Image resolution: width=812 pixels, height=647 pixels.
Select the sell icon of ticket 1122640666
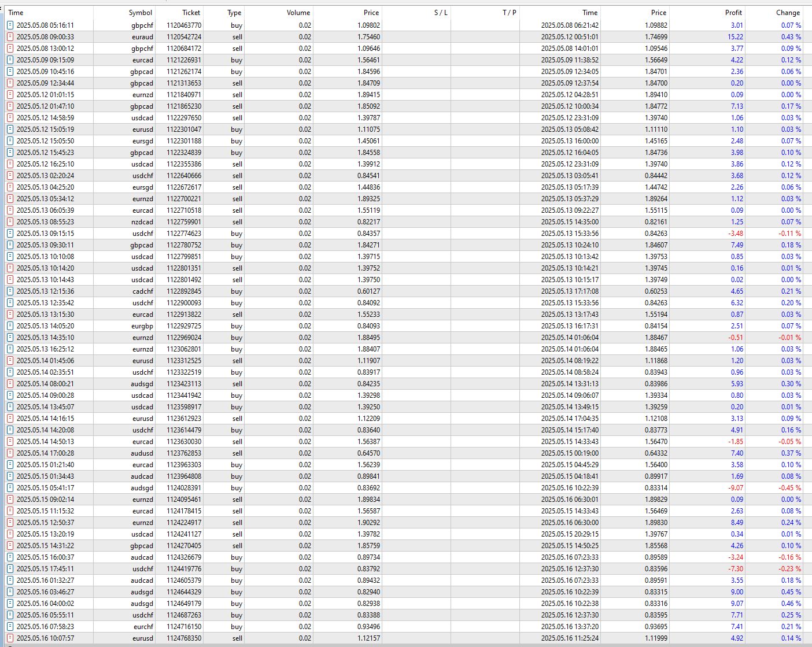[x=10, y=176]
